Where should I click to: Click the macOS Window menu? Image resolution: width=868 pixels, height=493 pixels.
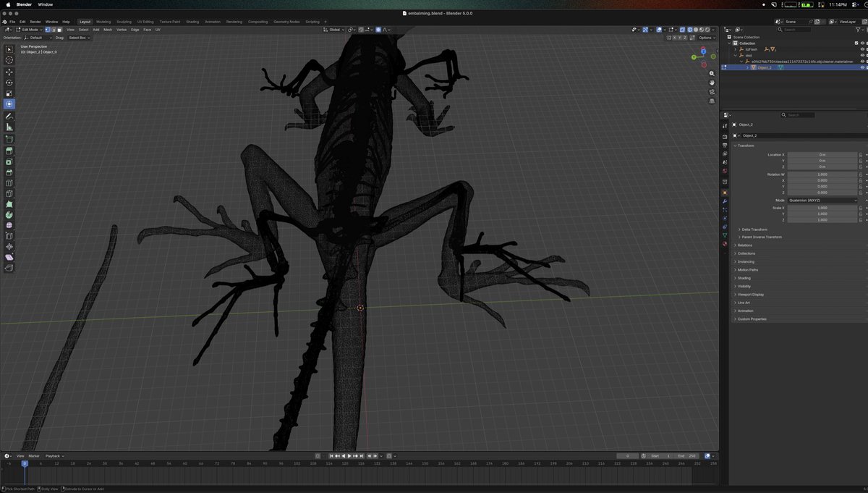[45, 4]
